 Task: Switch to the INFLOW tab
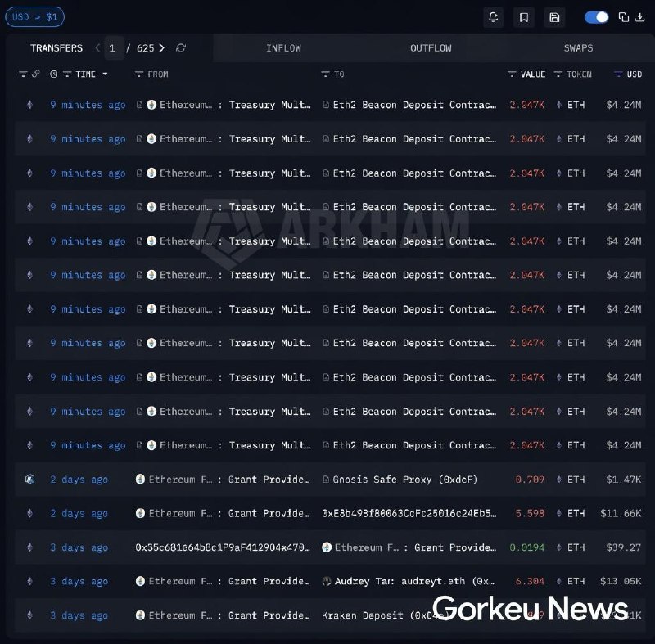(x=283, y=47)
